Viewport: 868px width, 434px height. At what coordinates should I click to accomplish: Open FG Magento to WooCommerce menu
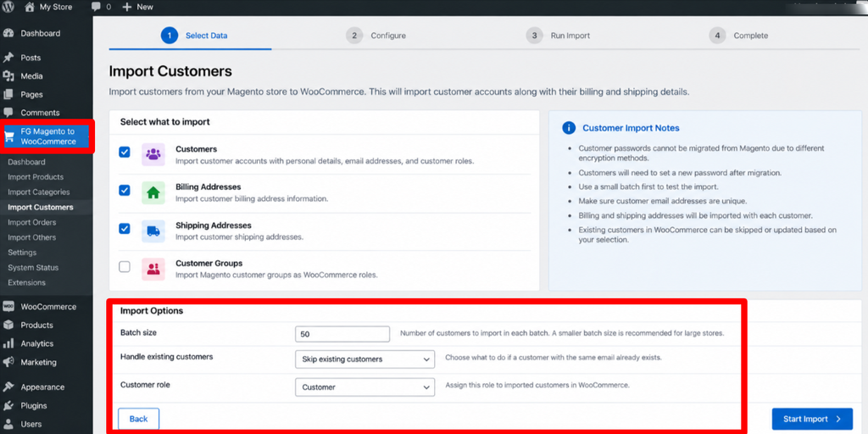point(47,136)
